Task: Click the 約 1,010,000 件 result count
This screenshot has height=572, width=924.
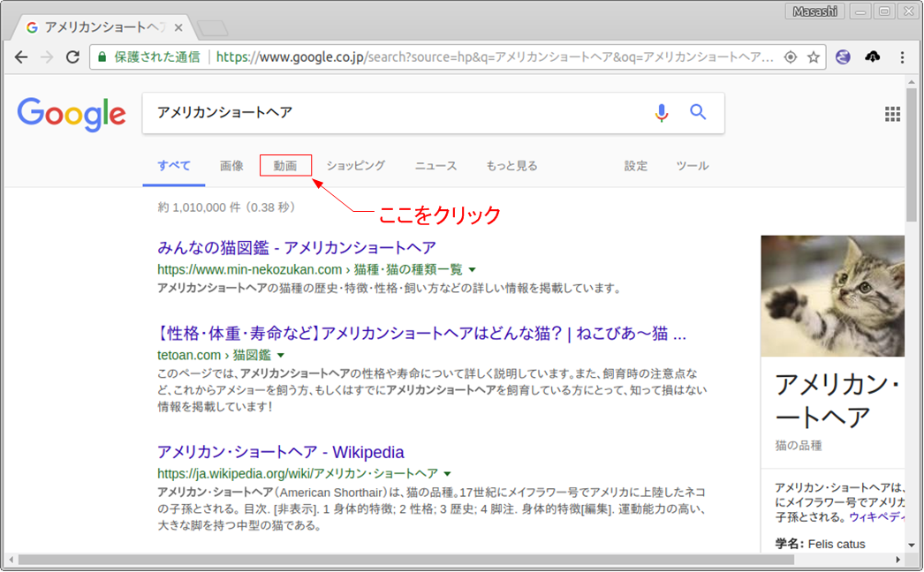Action: [x=227, y=207]
